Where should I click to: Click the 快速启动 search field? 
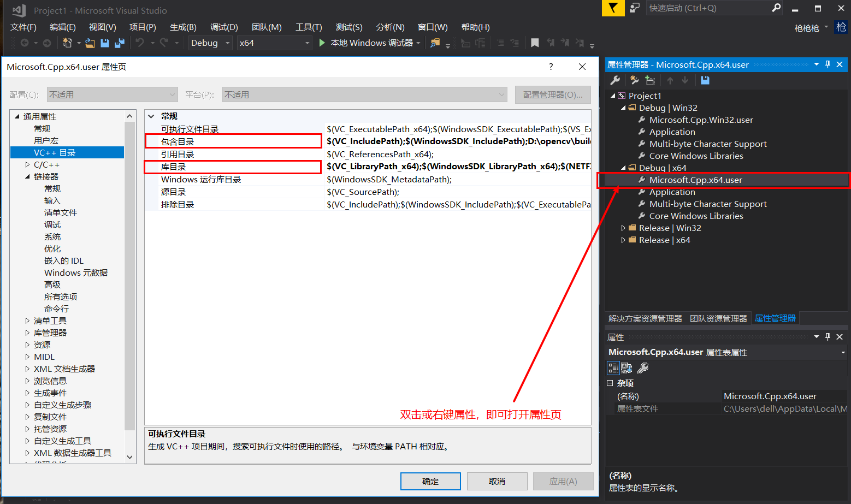coord(705,8)
